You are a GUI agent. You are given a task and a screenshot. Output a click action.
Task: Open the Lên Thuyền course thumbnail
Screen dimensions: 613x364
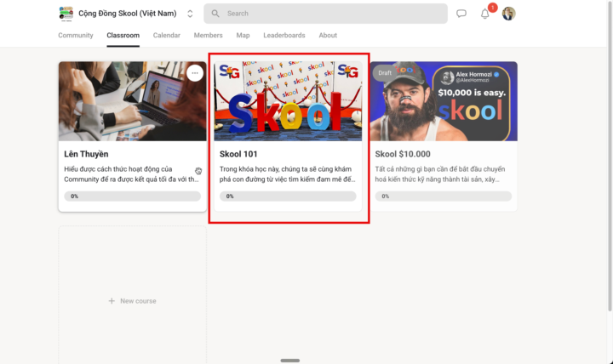[133, 101]
